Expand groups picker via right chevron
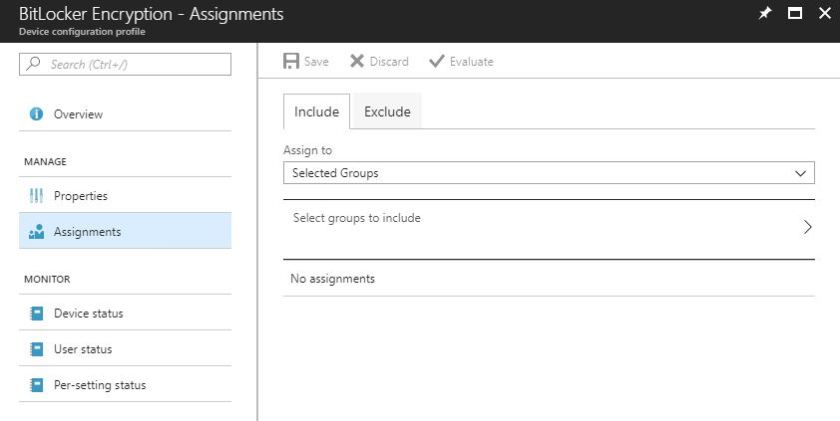This screenshot has width=840, height=421. 808,227
